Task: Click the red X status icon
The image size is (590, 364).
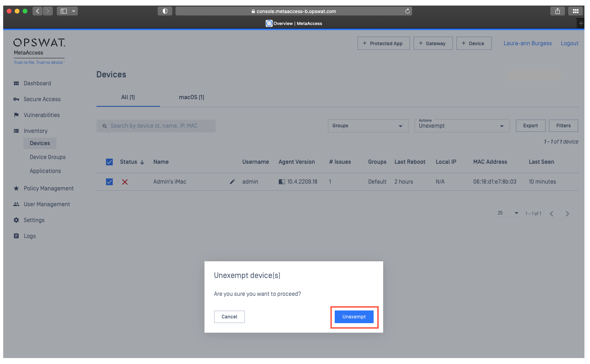Action: point(125,182)
